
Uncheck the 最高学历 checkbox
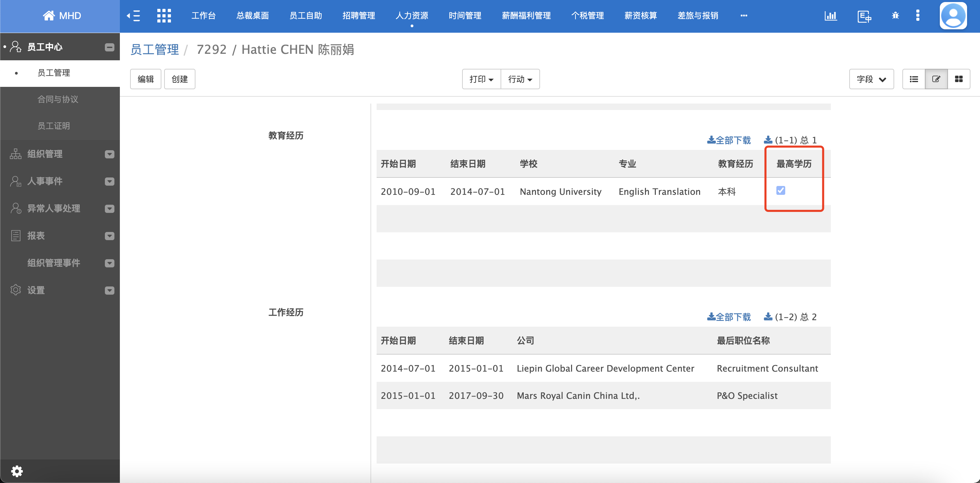click(x=781, y=190)
